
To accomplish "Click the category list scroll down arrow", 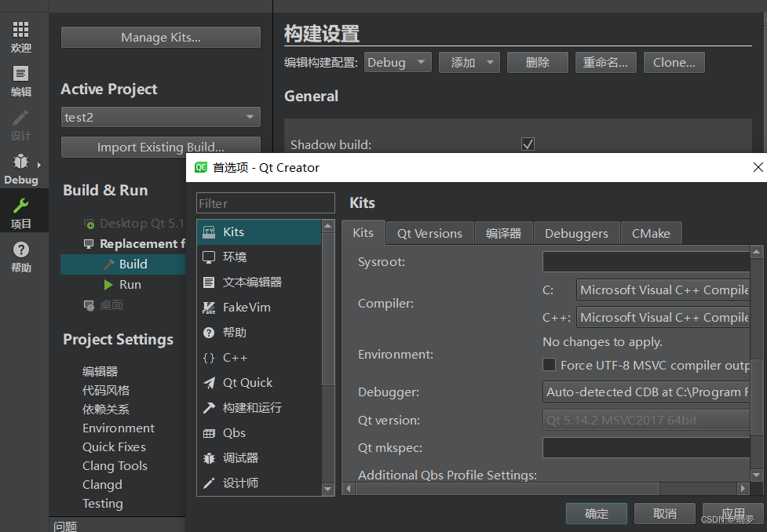I will point(327,489).
